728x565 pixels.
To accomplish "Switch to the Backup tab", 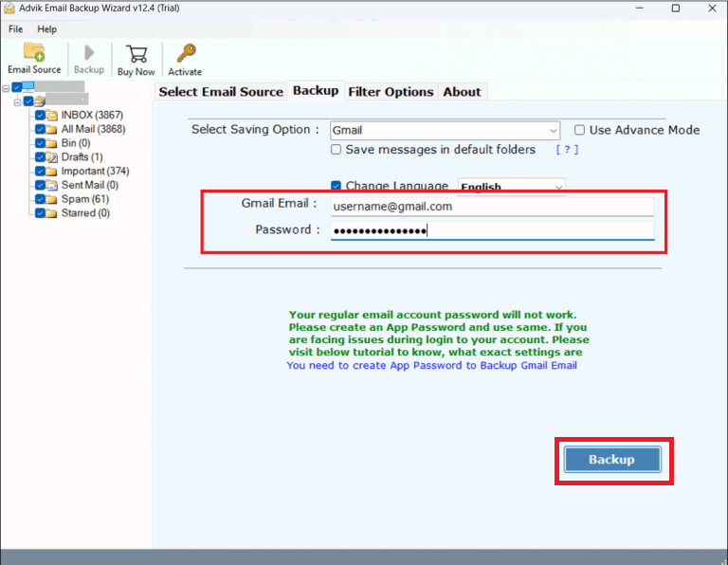I will pyautogui.click(x=316, y=90).
